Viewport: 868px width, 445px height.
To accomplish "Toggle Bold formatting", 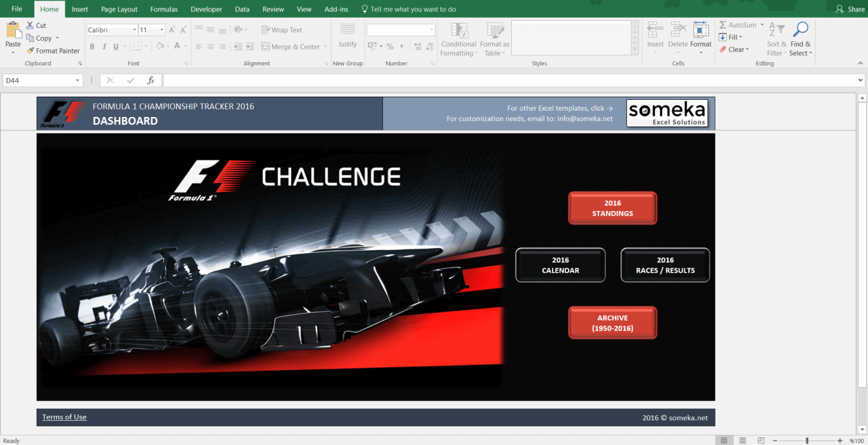I will 92,46.
